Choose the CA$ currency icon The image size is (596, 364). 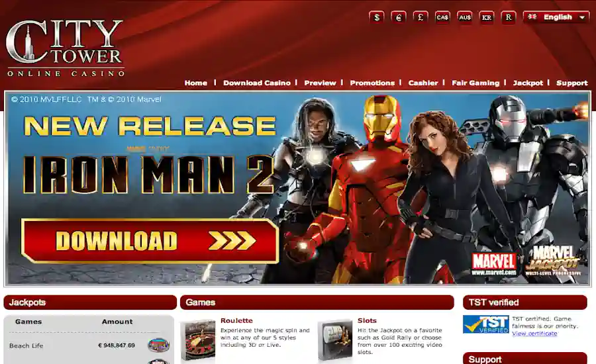[x=442, y=17]
